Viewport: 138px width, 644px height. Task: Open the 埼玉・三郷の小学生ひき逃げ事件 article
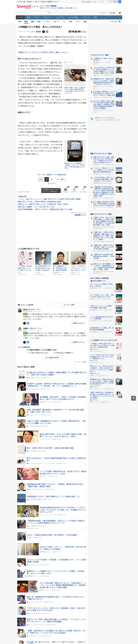click(50, 448)
